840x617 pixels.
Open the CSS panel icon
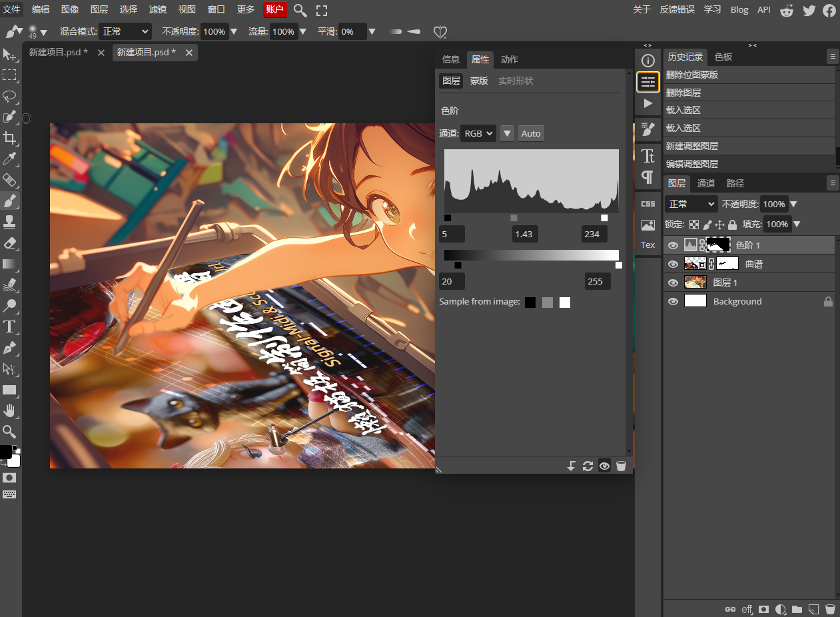[x=647, y=203]
